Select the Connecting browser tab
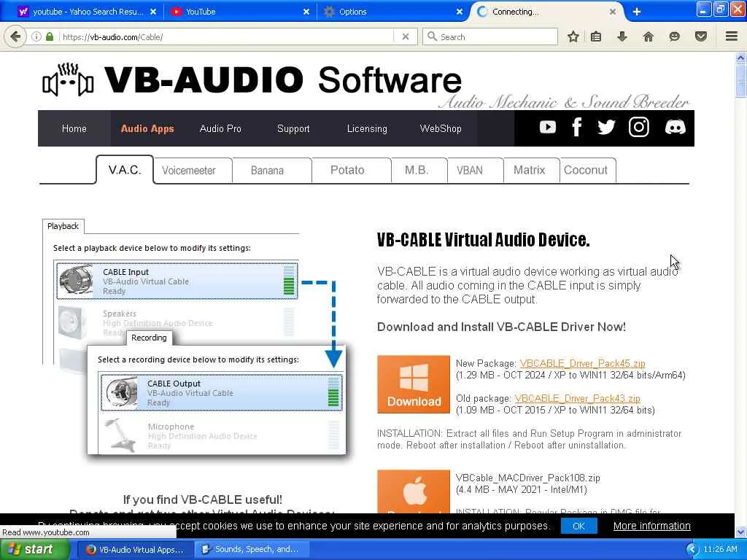This screenshot has height=560, width=747. 548,12
